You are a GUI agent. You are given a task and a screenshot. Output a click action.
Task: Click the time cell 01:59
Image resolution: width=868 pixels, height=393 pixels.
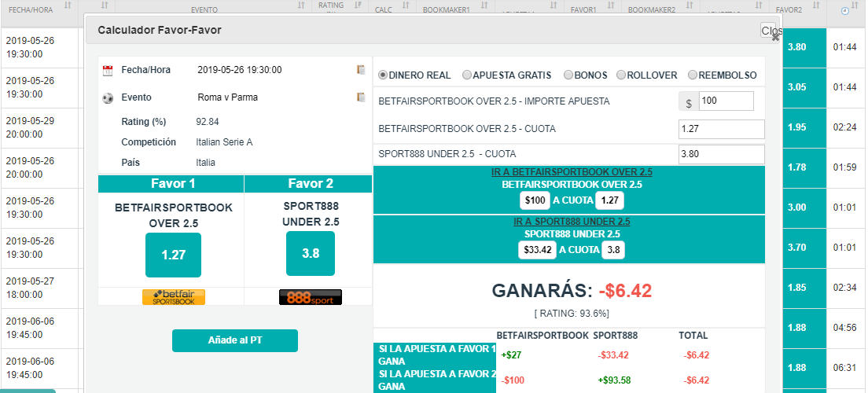point(844,167)
